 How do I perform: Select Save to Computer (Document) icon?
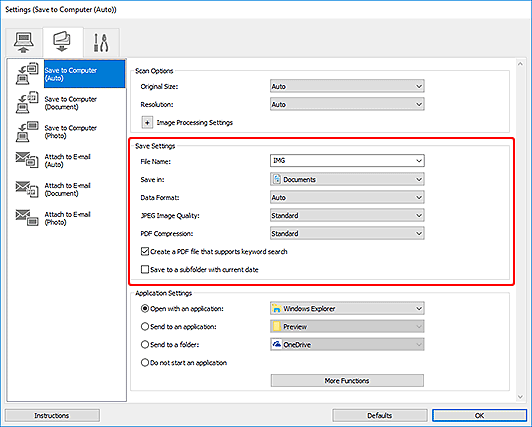coord(27,103)
